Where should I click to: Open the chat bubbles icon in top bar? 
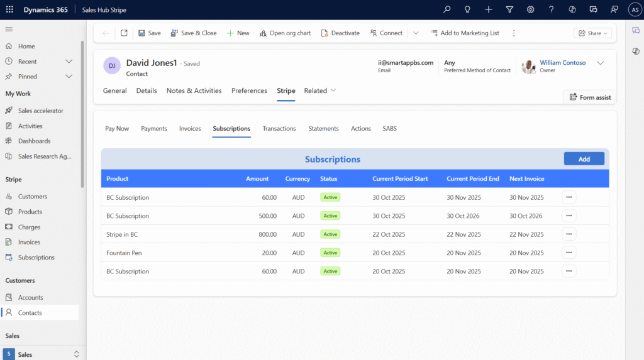[593, 9]
